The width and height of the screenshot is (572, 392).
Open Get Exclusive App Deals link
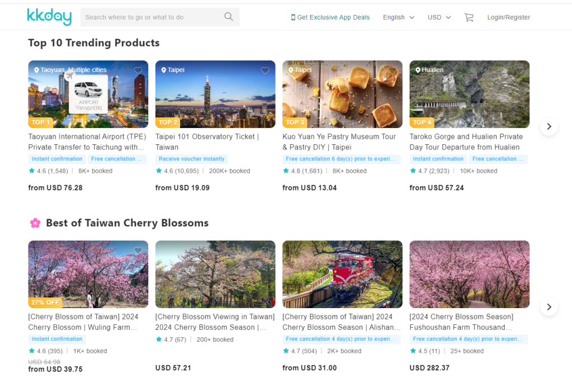tap(333, 17)
